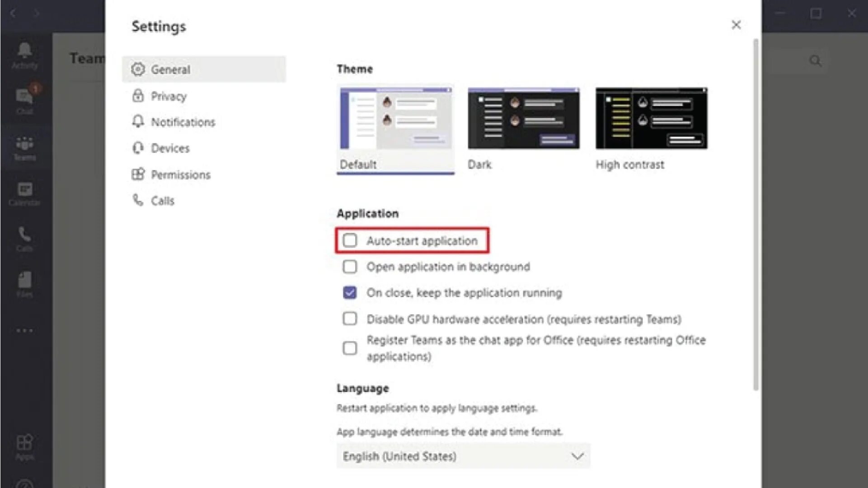Uncheck On close, keep application running
This screenshot has width=868, height=488.
(350, 293)
